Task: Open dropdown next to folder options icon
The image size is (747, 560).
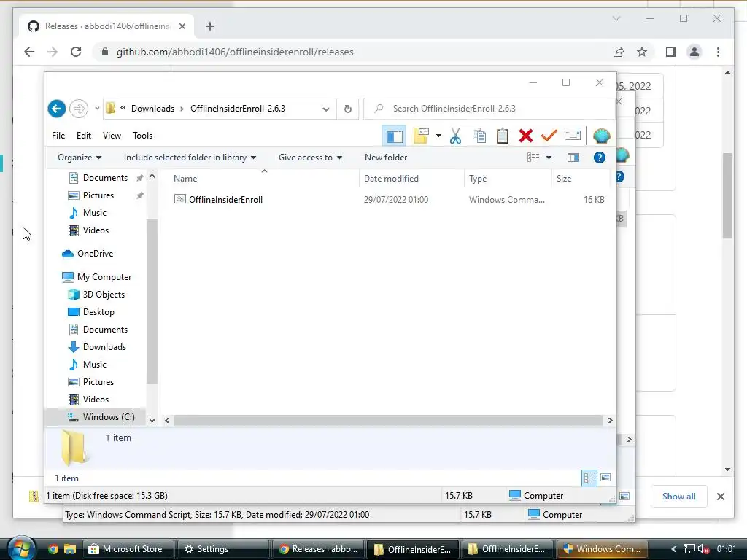Action: point(438,136)
